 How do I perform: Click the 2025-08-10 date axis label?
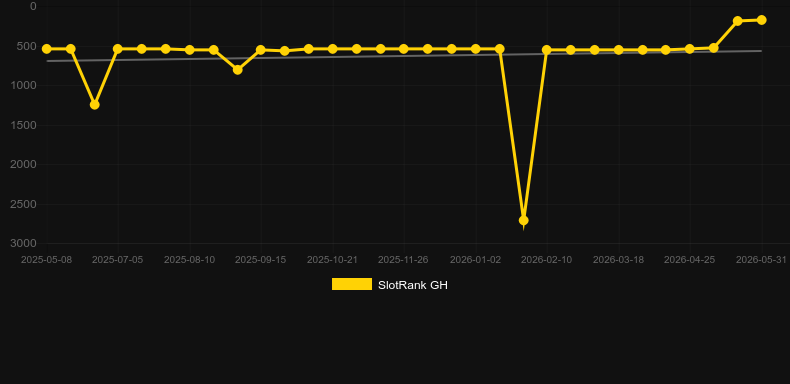[x=189, y=260]
